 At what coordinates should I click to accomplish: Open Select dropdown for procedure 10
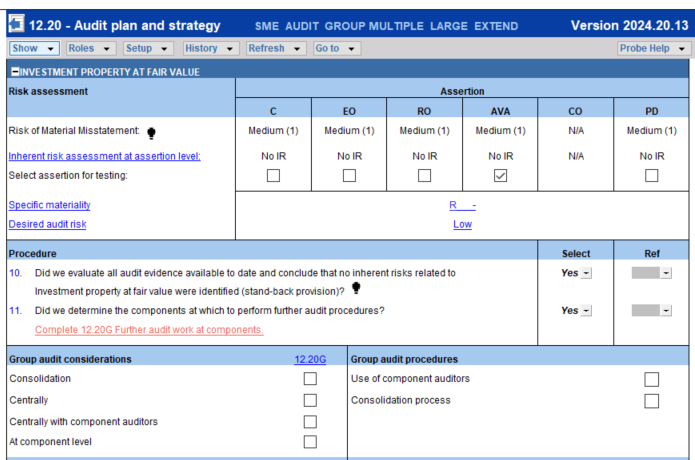pos(586,273)
